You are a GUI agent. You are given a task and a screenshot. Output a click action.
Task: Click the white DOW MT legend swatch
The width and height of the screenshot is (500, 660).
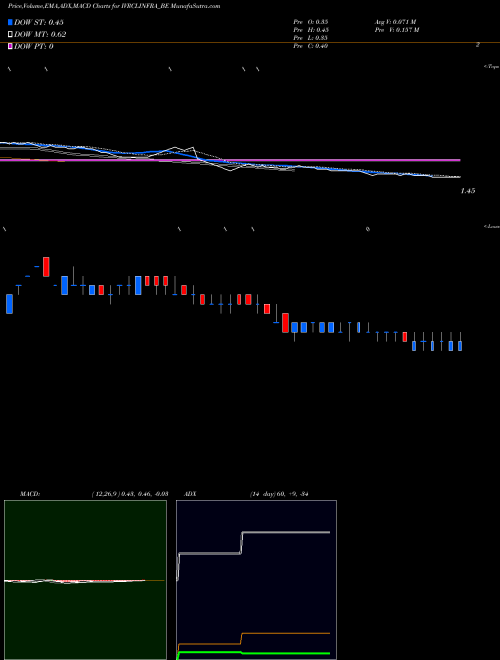(x=10, y=35)
